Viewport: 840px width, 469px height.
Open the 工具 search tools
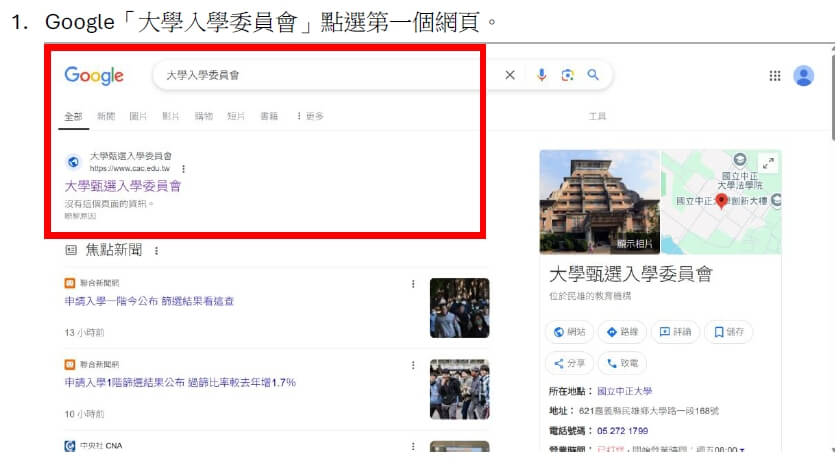pos(597,116)
